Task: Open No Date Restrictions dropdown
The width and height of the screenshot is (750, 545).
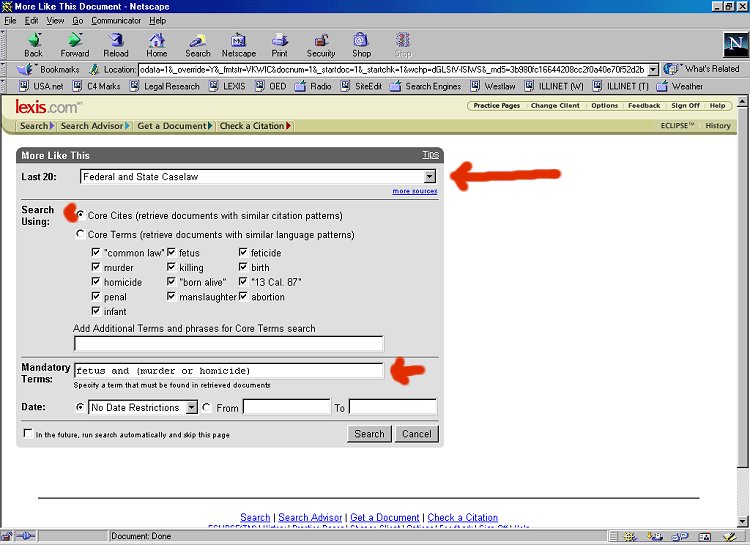Action: (191, 407)
